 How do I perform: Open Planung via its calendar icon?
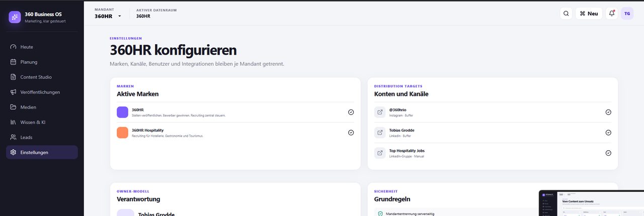pos(13,62)
